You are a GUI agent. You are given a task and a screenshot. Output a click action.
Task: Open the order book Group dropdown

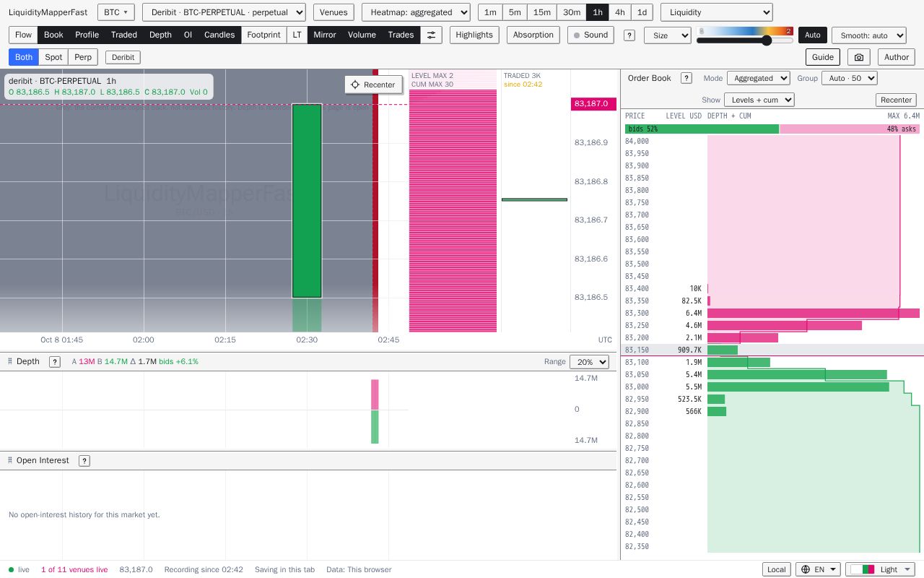click(850, 78)
